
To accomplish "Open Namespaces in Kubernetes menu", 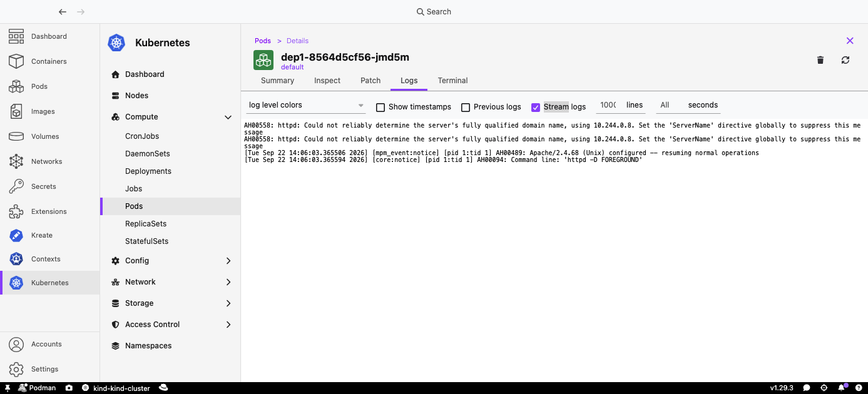I will click(x=170, y=346).
